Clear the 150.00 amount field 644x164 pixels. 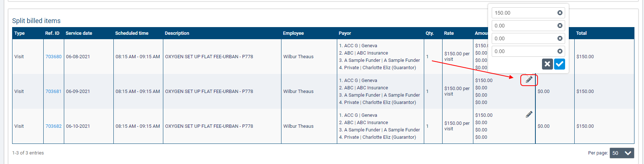point(560,13)
